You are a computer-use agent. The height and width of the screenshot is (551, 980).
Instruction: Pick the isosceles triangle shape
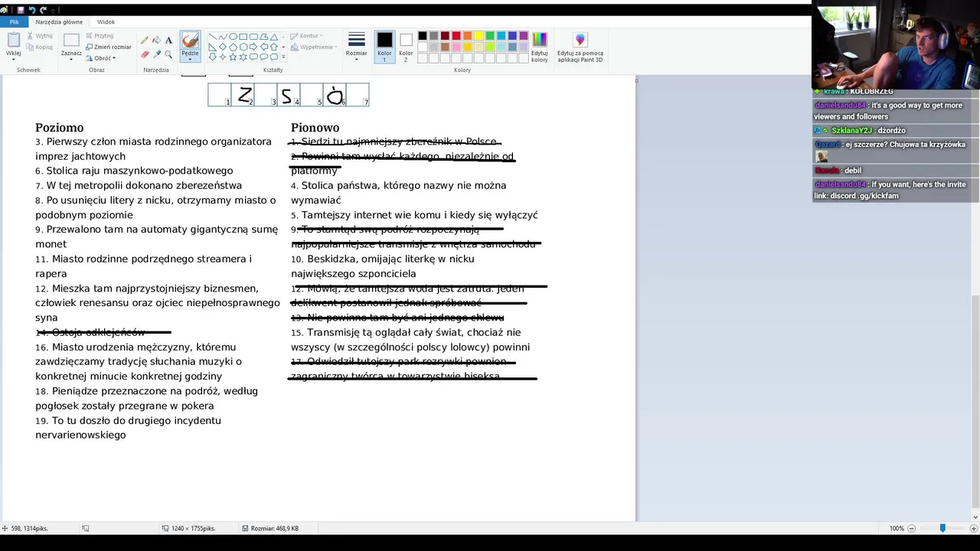pyautogui.click(x=273, y=37)
